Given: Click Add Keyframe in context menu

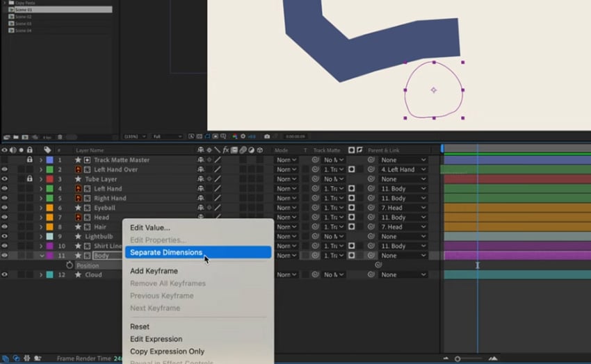Looking at the screenshot, I should 154,271.
